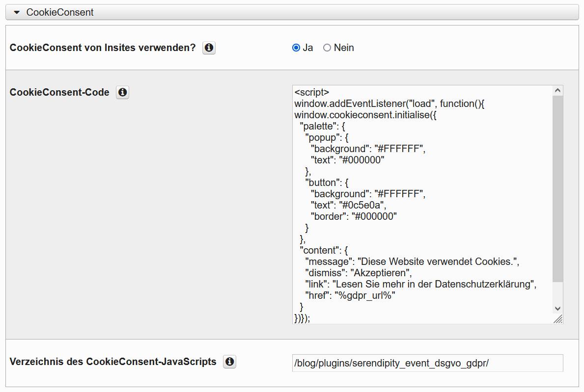Click the "link" Datenschutzerklärung code line
Image resolution: width=584 pixels, height=392 pixels.
pyautogui.click(x=421, y=284)
